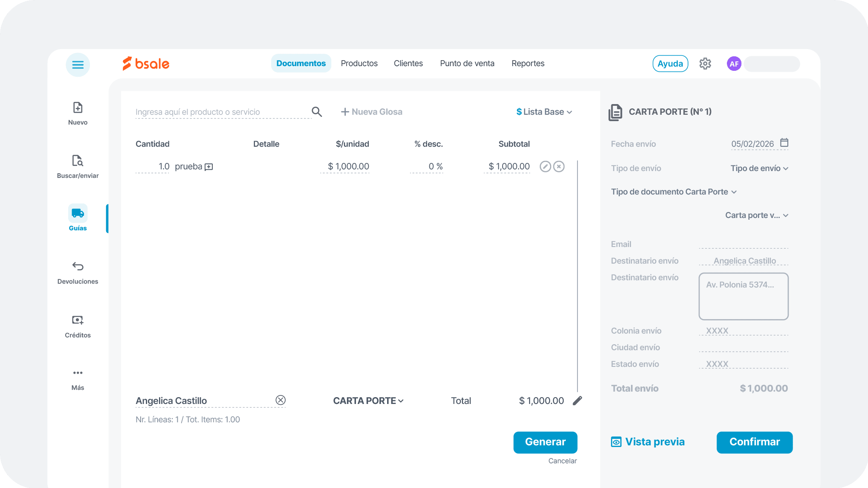Open the Reportes tab
This screenshot has height=488, width=868.
(x=528, y=64)
